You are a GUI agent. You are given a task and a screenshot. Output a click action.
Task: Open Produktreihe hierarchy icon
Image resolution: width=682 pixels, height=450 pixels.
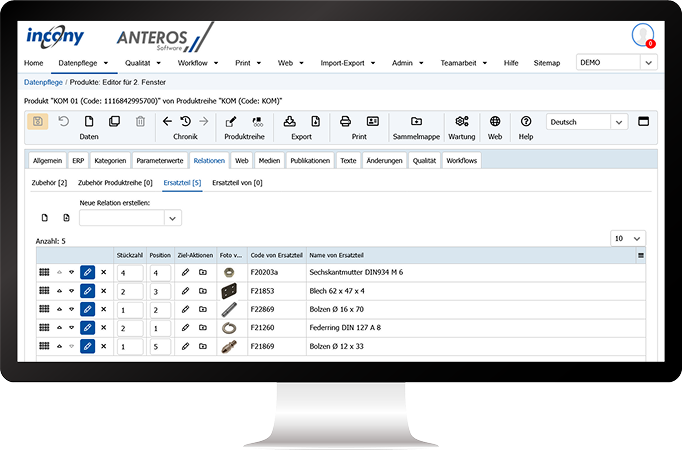257,122
